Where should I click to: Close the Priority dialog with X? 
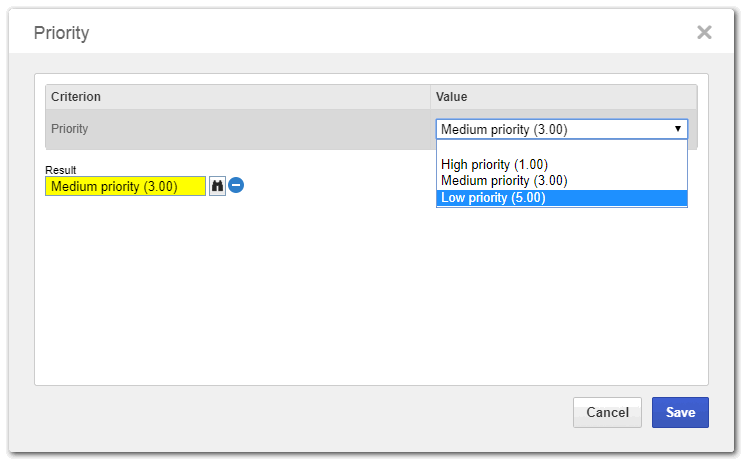pos(704,32)
